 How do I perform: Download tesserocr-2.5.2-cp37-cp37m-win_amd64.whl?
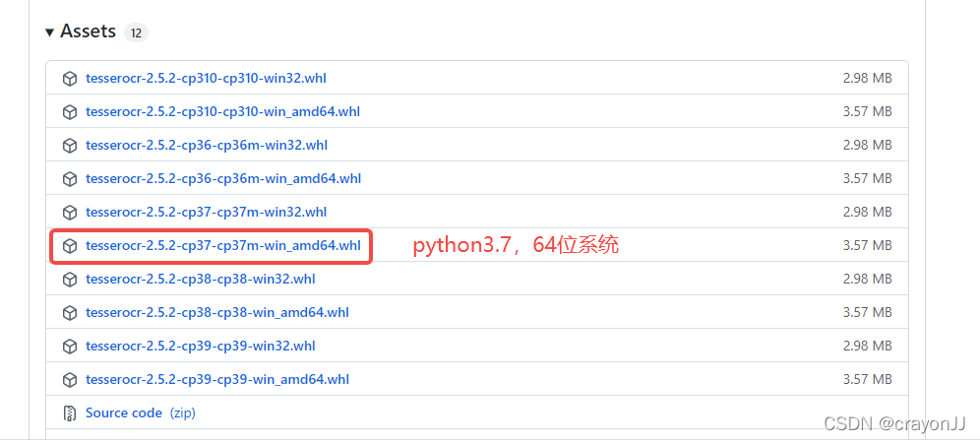(x=223, y=246)
